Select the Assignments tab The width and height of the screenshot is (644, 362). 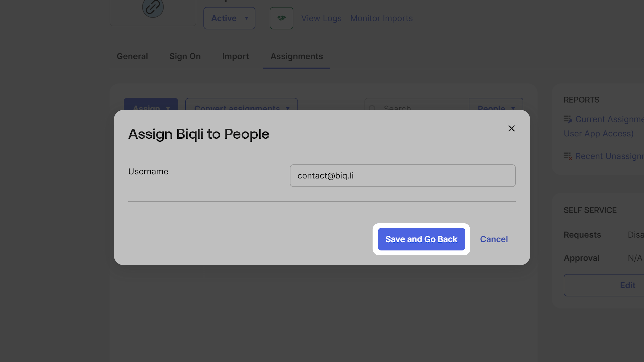click(297, 56)
